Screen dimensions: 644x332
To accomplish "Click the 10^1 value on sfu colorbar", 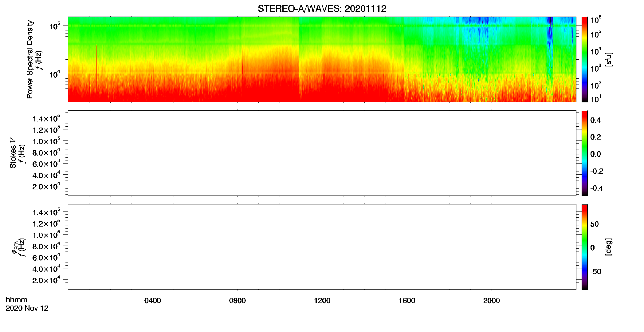I will (x=596, y=99).
